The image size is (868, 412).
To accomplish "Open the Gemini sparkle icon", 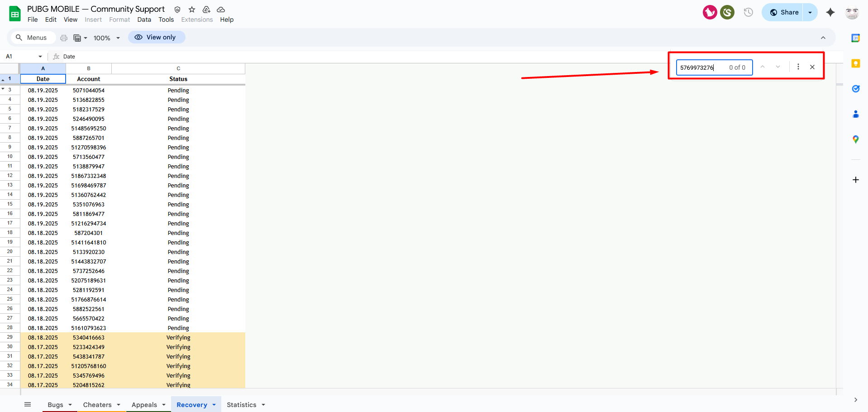I will point(830,12).
